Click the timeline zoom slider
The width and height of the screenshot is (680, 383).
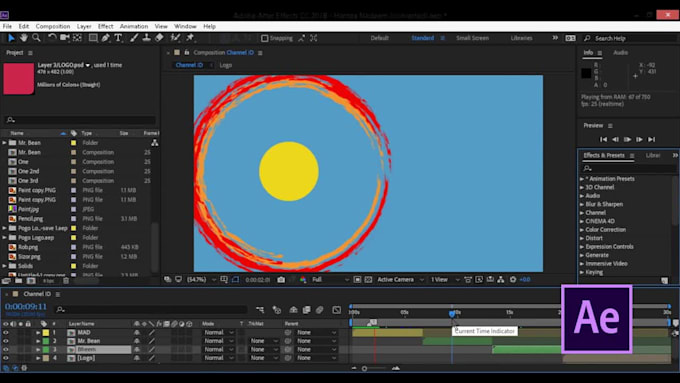[364, 369]
